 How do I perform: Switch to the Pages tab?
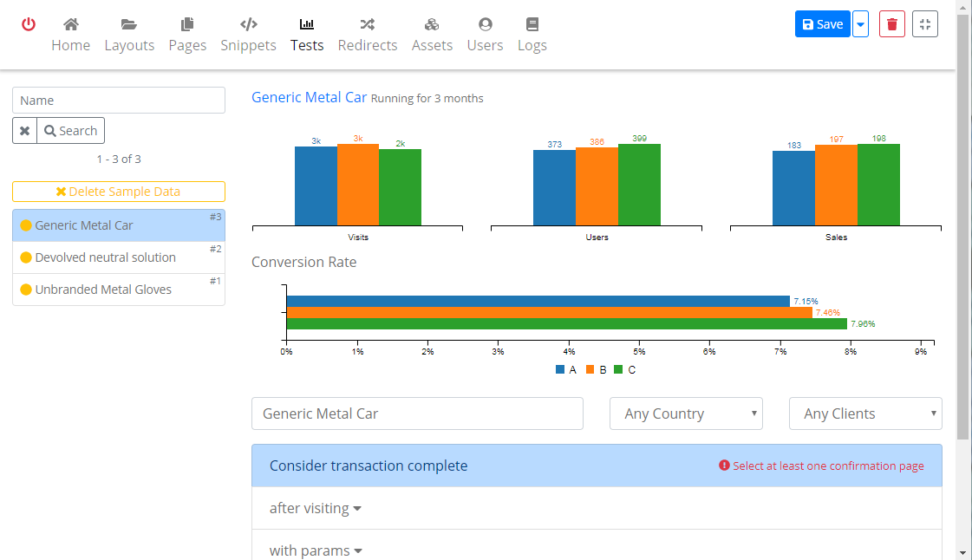point(187,35)
